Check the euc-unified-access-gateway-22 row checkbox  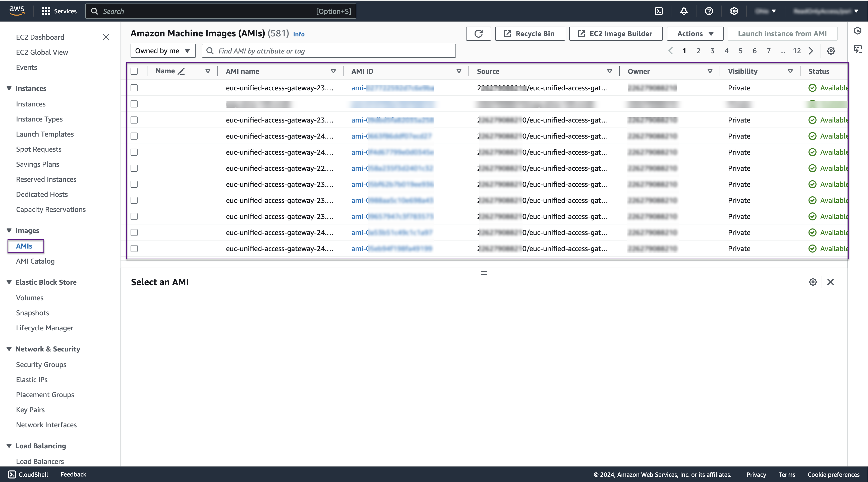tap(134, 168)
